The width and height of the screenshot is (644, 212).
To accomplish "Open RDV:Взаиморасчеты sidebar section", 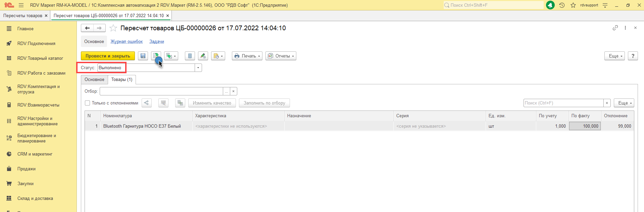I will [x=38, y=105].
